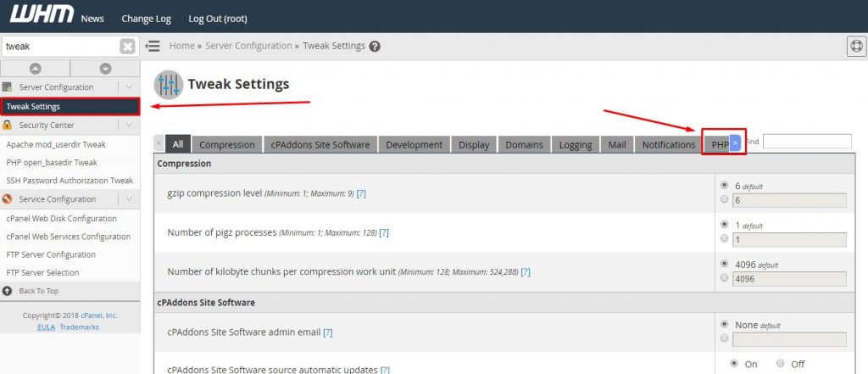
Task: Toggle the sidebar collapse hamburger icon
Action: (153, 46)
